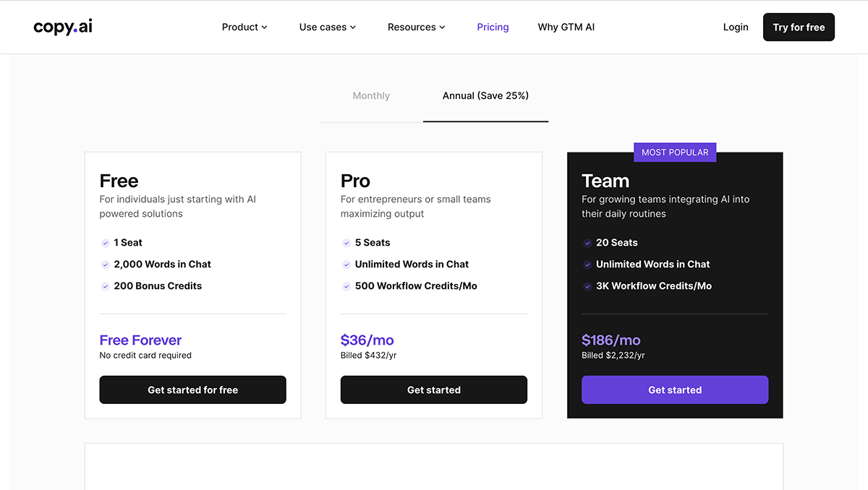Click checkmark beside 3K Workflow Credits/Mo
The image size is (868, 490).
pos(587,286)
